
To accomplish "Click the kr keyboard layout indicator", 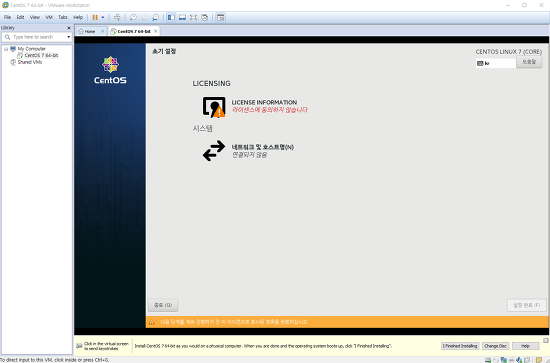I will point(495,63).
